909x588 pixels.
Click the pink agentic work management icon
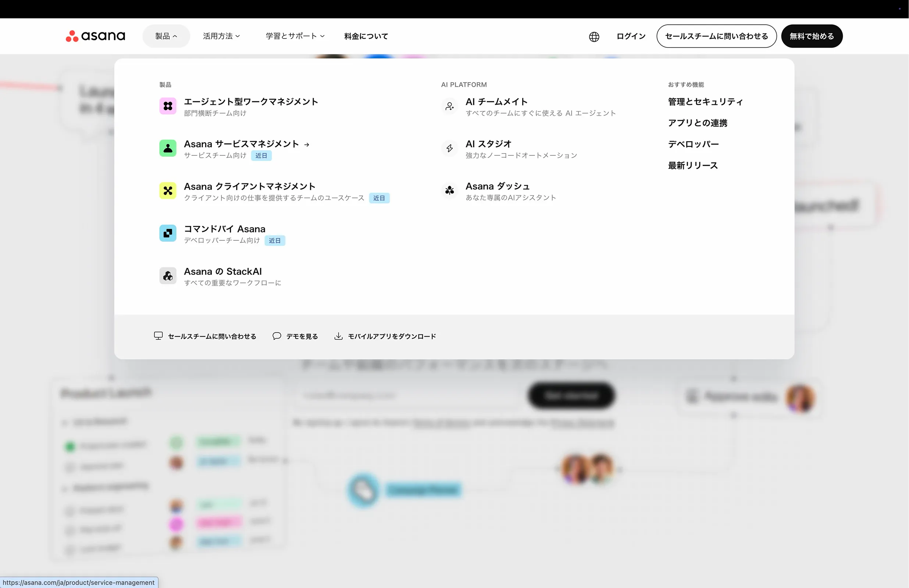[168, 106]
